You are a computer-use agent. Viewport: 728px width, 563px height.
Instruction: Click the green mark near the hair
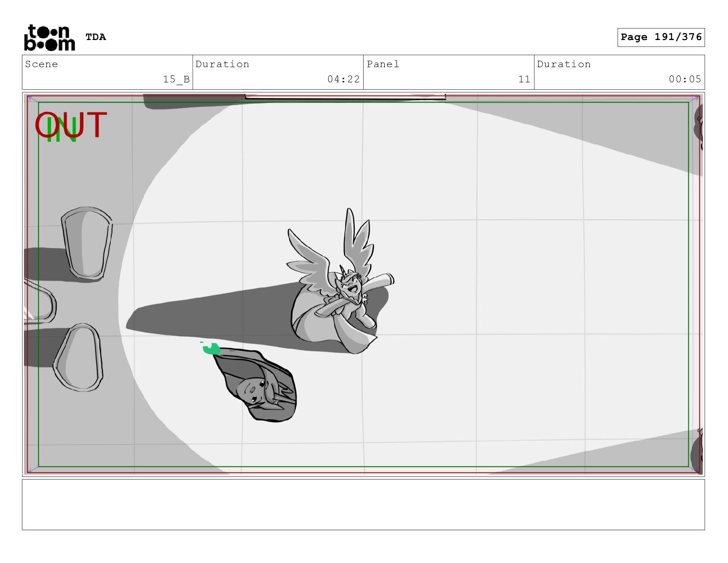[211, 348]
